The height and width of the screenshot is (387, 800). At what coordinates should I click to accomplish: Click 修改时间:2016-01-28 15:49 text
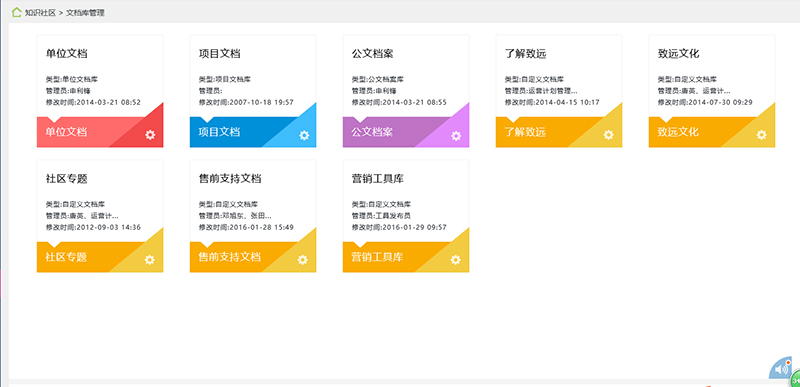coord(246,227)
